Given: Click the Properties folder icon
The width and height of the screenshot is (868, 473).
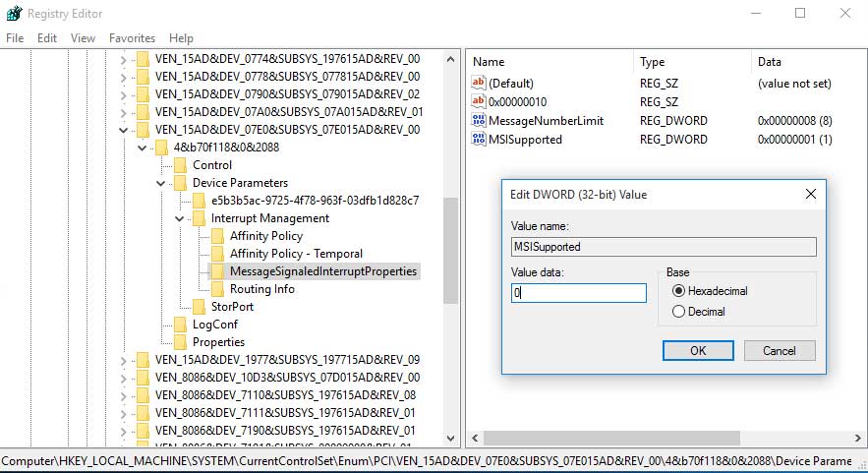Looking at the screenshot, I should click(181, 342).
